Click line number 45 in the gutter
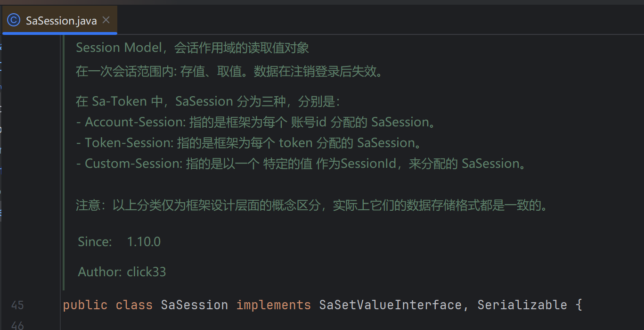The width and height of the screenshot is (644, 330). (17, 305)
